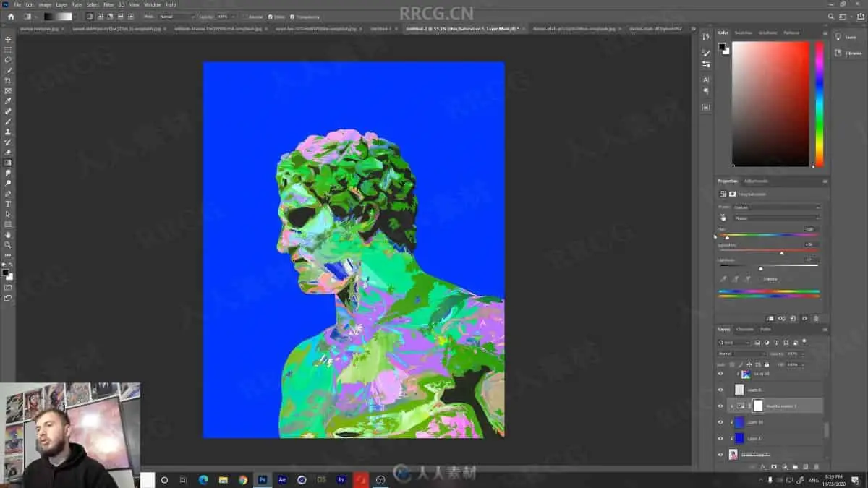Open the Hue/Saturation Preset dropdown

click(777, 207)
